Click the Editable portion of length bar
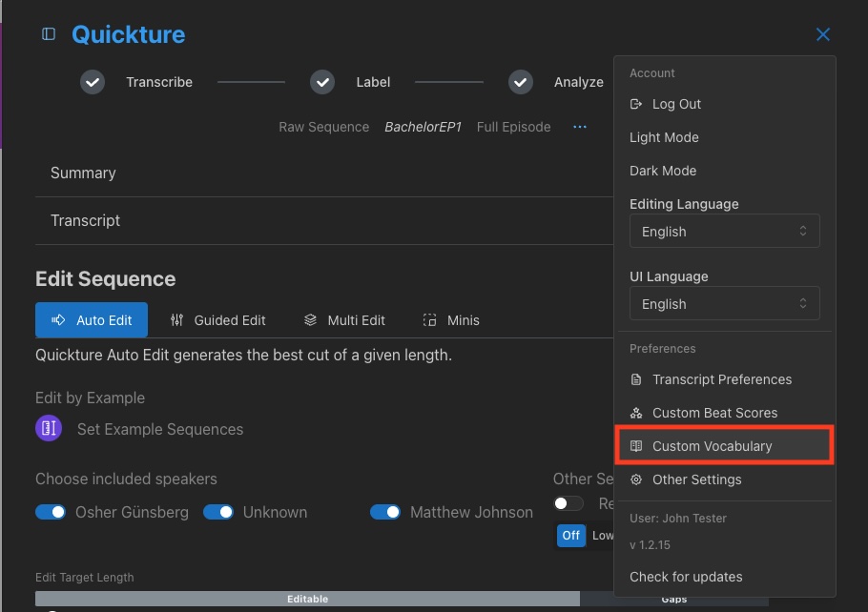Viewport: 868px width, 612px height. pos(307,599)
